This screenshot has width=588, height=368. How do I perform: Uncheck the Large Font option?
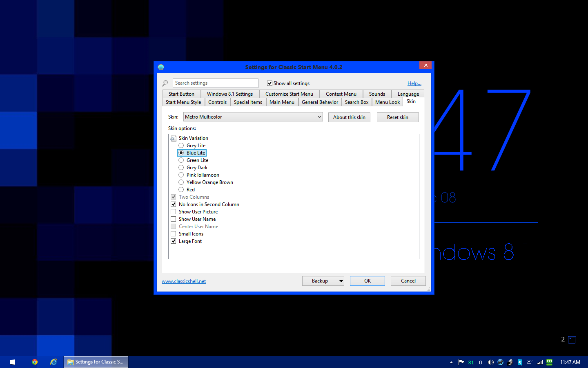coord(174,241)
